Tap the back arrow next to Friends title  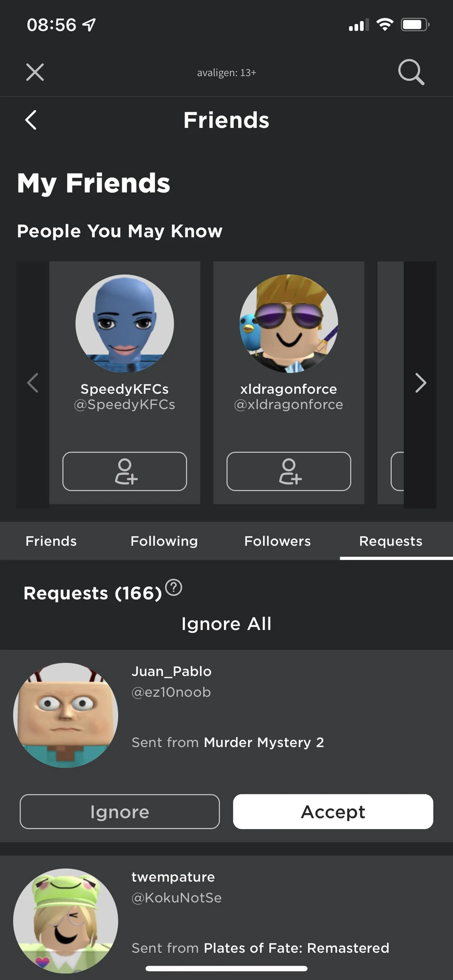pos(31,120)
